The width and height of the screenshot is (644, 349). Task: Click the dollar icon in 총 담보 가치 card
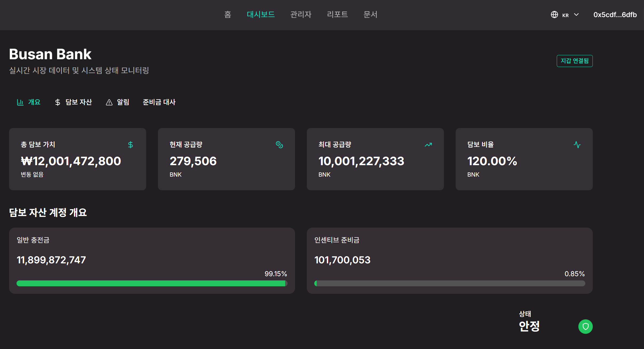[x=130, y=145]
